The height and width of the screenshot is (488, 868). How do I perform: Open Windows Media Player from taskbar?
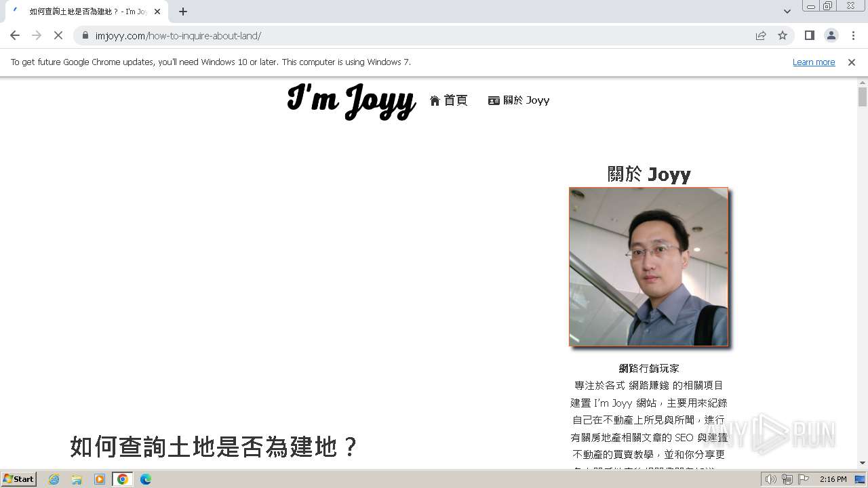pos(100,479)
